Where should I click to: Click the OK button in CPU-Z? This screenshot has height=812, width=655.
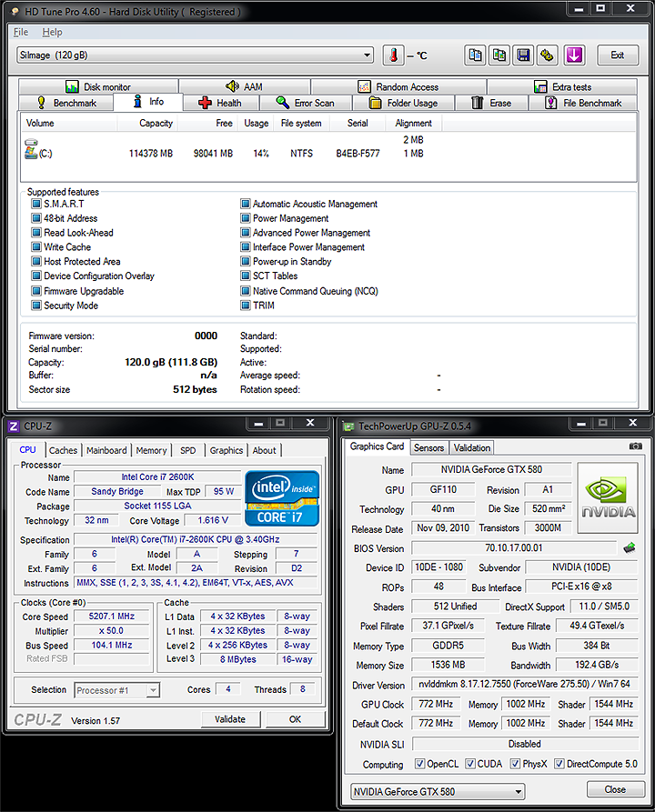tap(296, 718)
